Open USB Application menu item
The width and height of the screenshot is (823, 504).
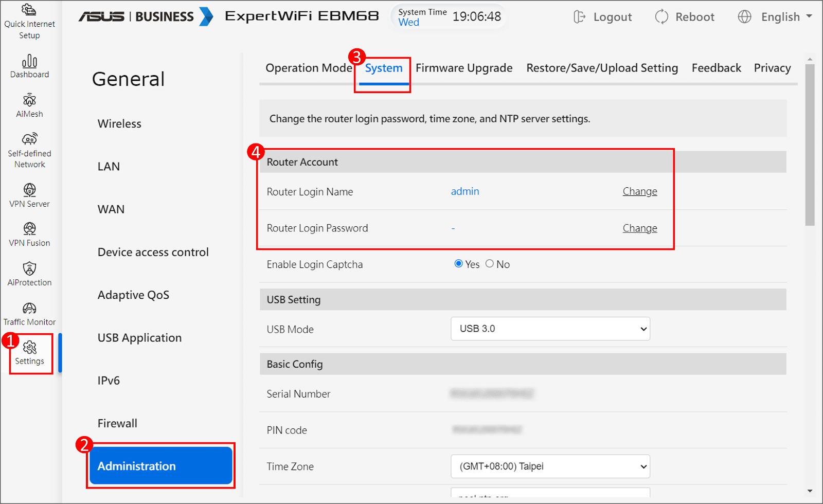coord(139,338)
